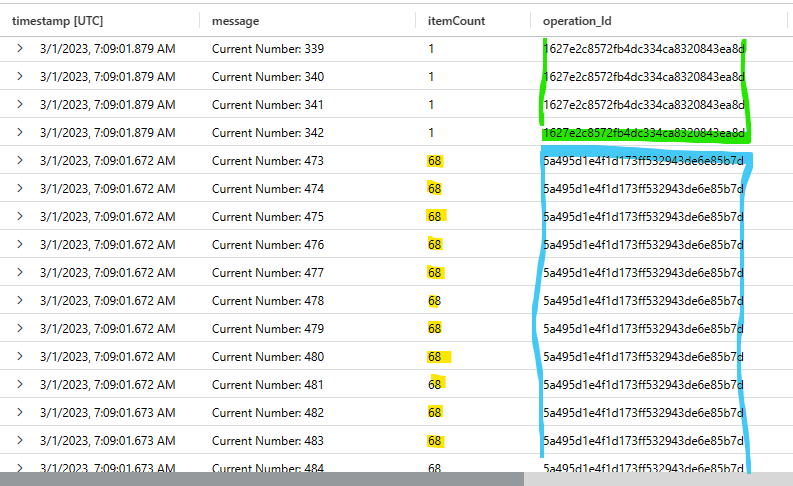Open details chevron for Current Number: 342
The width and height of the screenshot is (793, 486).
(x=19, y=132)
